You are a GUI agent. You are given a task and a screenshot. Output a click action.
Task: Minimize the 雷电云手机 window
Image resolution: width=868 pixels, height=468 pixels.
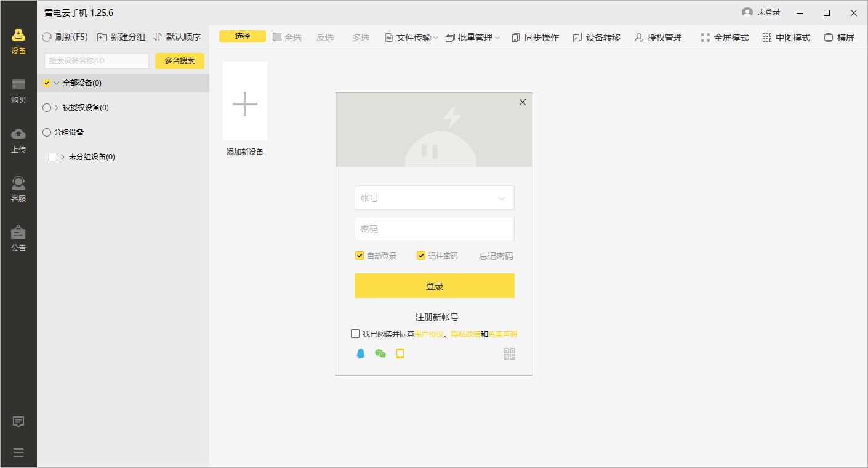(x=800, y=12)
